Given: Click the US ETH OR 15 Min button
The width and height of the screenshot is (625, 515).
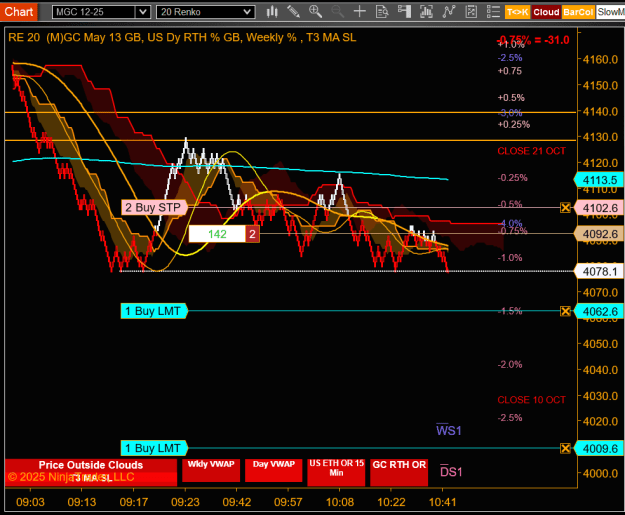Looking at the screenshot, I should click(336, 472).
